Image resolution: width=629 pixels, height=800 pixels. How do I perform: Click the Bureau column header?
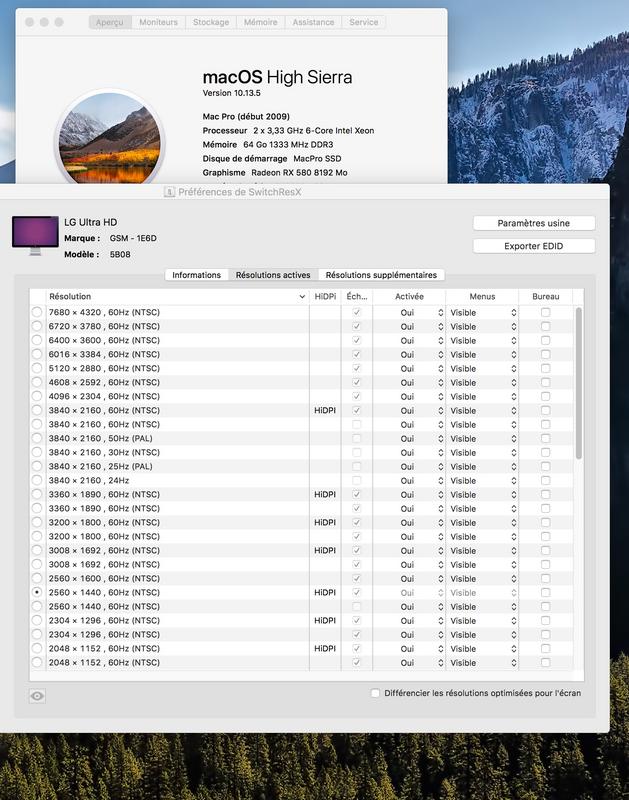coord(545,296)
